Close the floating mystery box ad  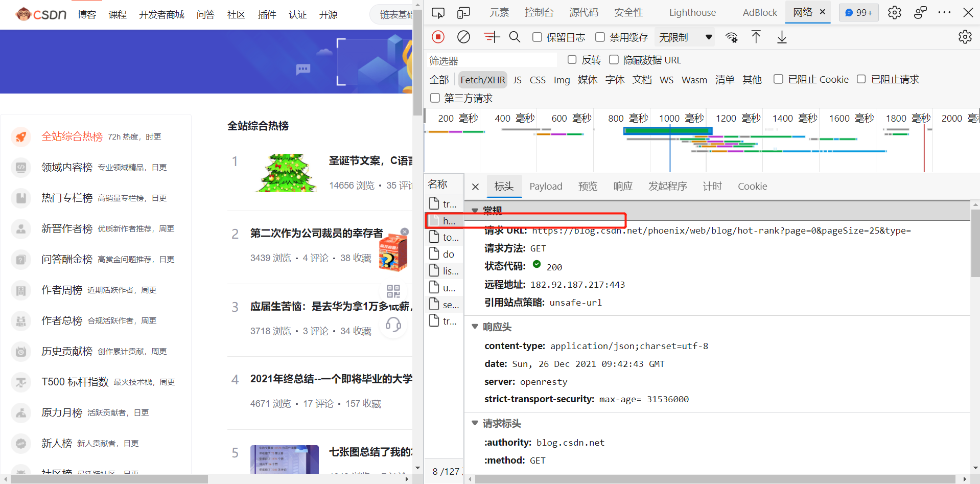pyautogui.click(x=405, y=232)
